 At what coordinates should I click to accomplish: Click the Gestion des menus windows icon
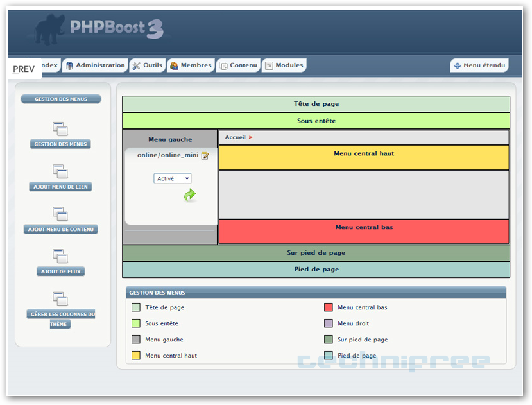pos(60,129)
